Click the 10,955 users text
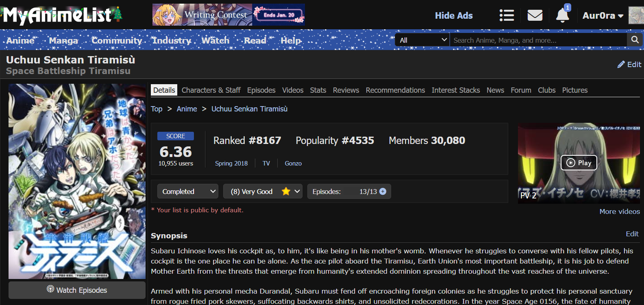644x305 pixels. click(x=176, y=163)
